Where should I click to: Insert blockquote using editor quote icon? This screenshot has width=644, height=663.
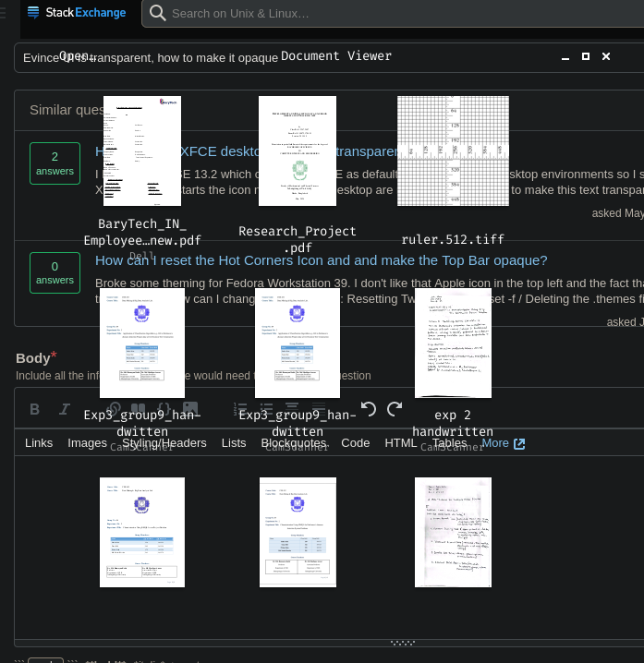[139, 409]
